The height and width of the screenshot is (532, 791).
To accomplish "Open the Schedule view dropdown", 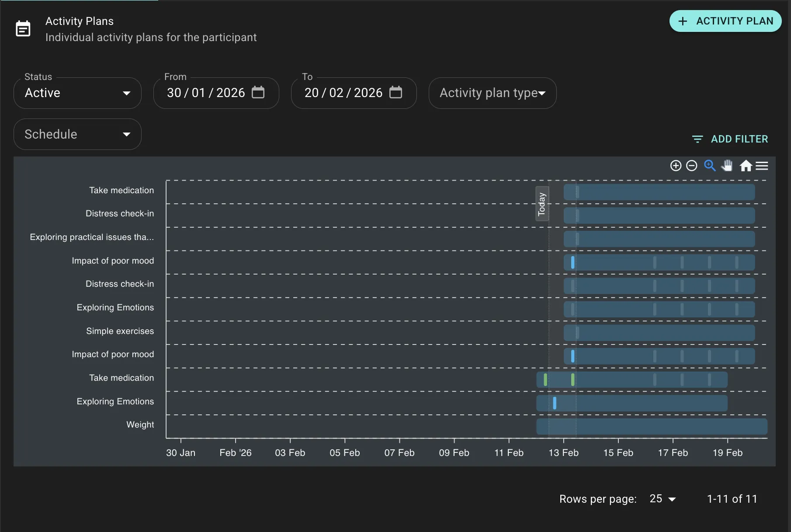I will tap(77, 134).
